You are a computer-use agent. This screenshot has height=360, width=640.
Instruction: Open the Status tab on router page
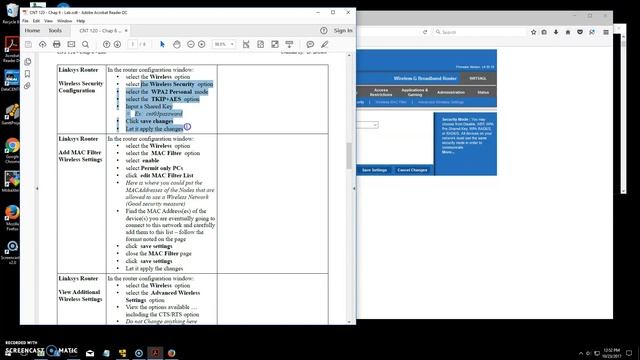click(483, 92)
